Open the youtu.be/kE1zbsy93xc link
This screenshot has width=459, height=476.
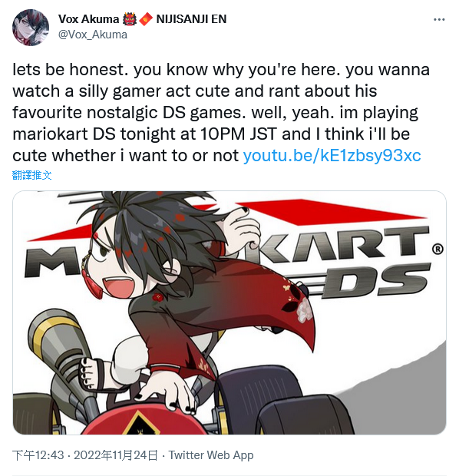click(332, 156)
